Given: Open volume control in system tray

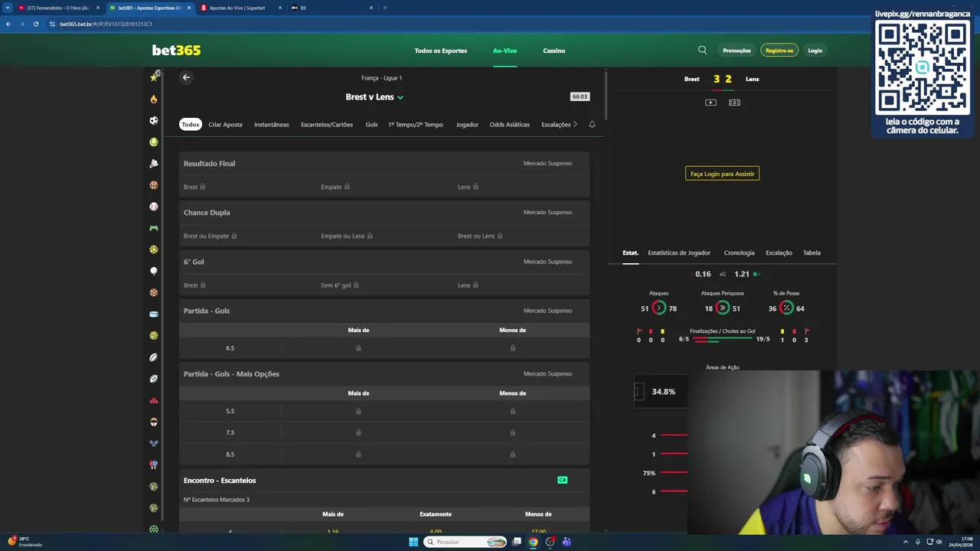Looking at the screenshot, I should coord(939,542).
